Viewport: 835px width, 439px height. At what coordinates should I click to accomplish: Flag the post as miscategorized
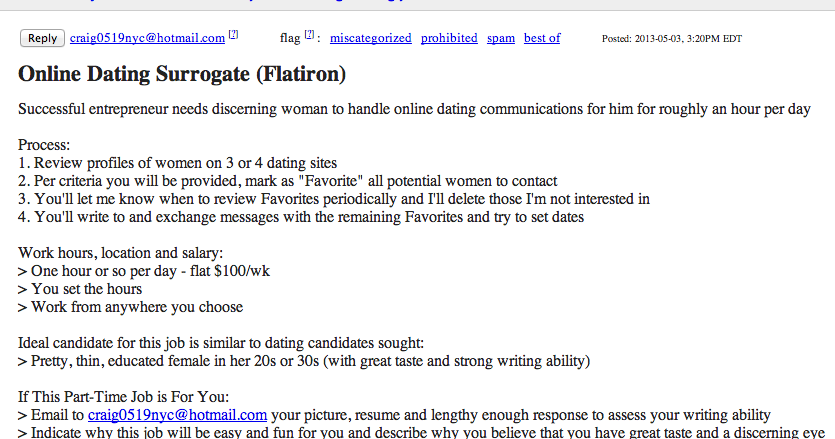point(371,38)
